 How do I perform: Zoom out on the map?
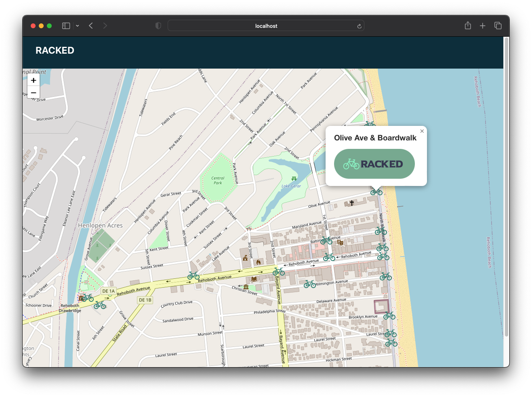(34, 92)
